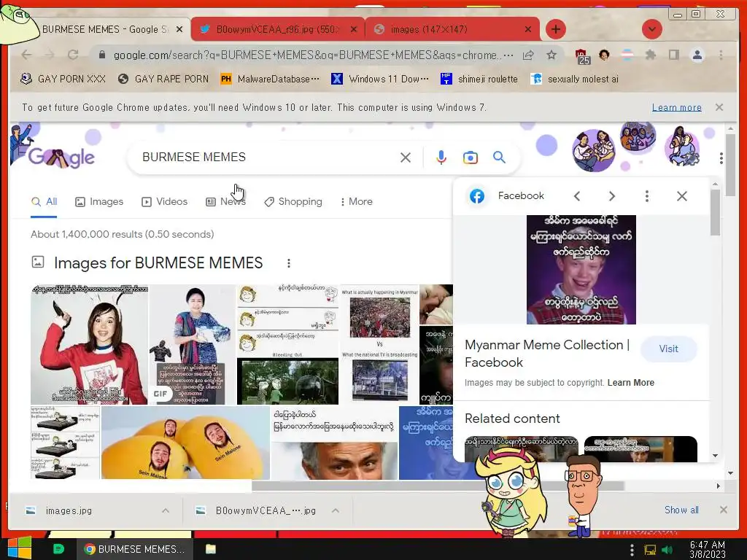Open the images.jpg downloaded file

[69, 510]
